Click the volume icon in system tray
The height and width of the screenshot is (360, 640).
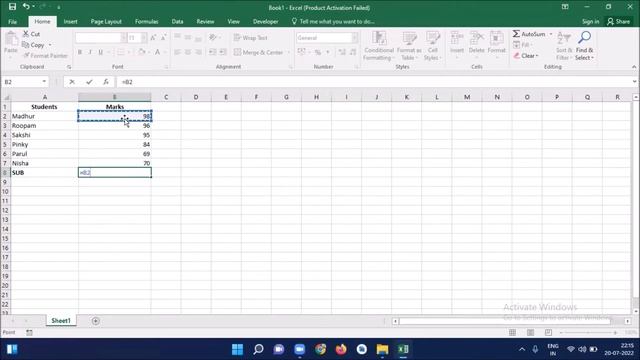point(582,349)
